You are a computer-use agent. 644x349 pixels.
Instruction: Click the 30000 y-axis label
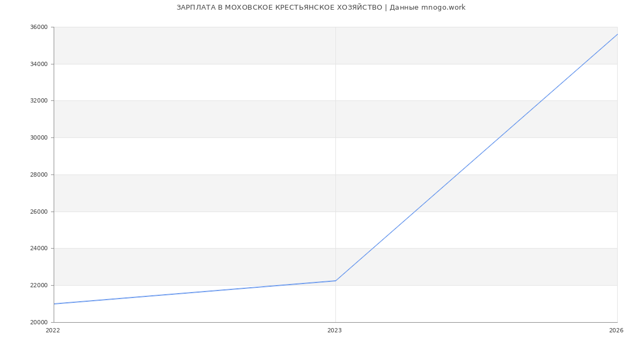[40, 138]
